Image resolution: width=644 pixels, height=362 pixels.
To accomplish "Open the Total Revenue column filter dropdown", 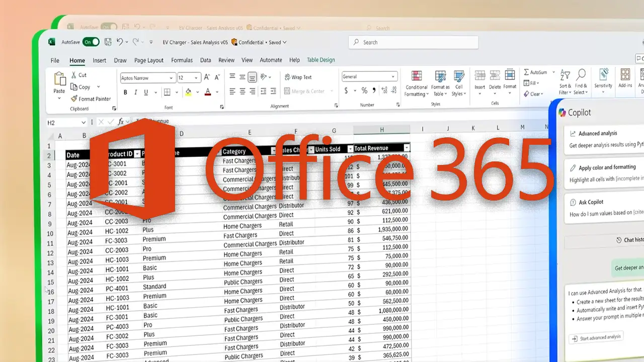I will (407, 148).
